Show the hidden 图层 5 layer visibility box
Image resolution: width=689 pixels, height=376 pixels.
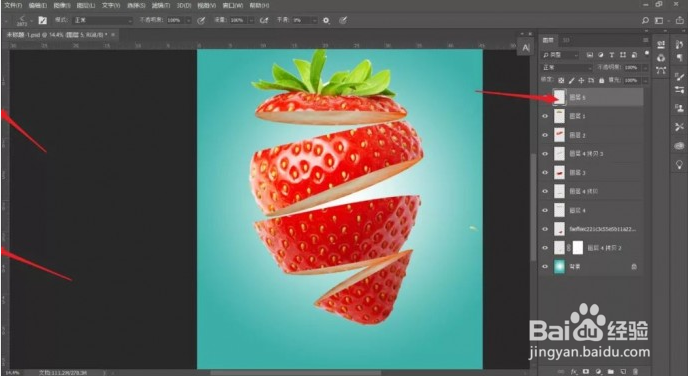(545, 98)
